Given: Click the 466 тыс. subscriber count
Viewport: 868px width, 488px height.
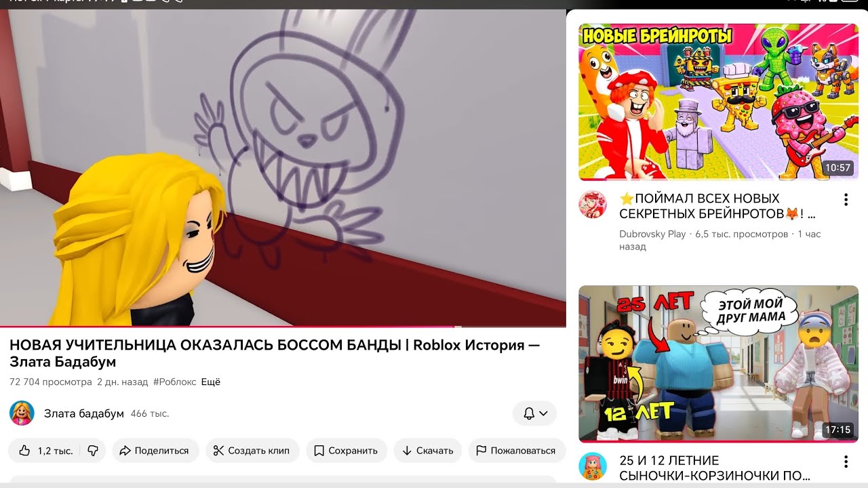Looking at the screenshot, I should pos(150,413).
